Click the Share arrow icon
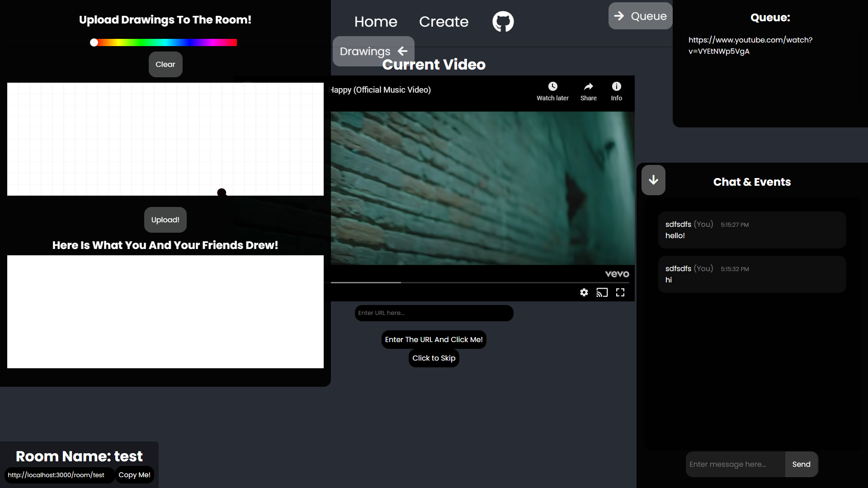 [x=588, y=87]
